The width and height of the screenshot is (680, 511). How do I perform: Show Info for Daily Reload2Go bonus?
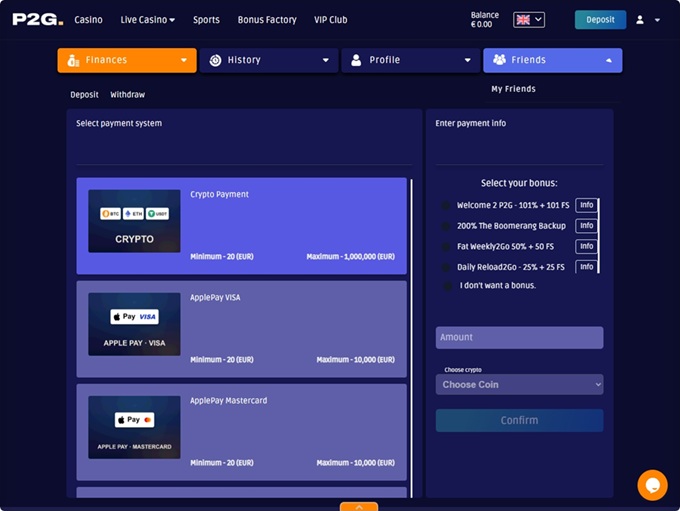coord(586,266)
